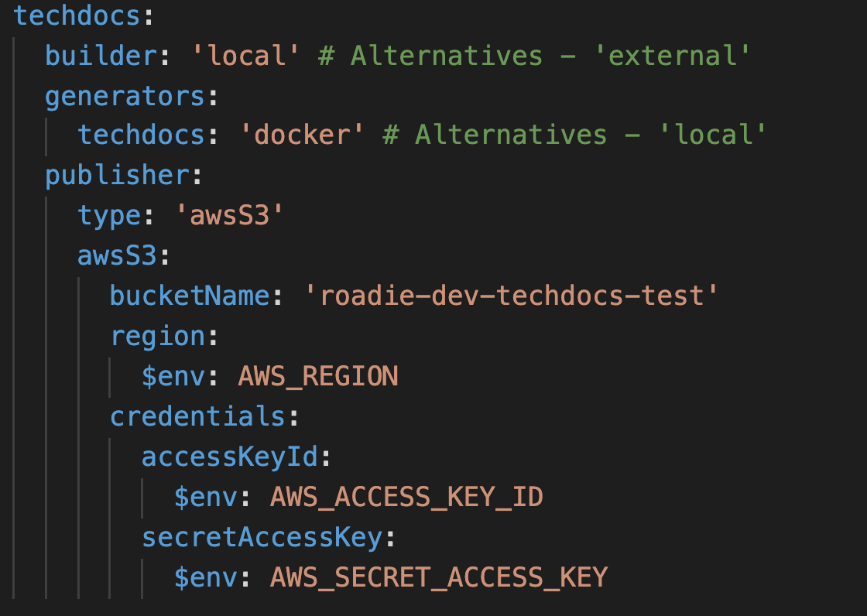The height and width of the screenshot is (616, 867).
Task: Click the 'credentials' key
Action: click(x=197, y=417)
